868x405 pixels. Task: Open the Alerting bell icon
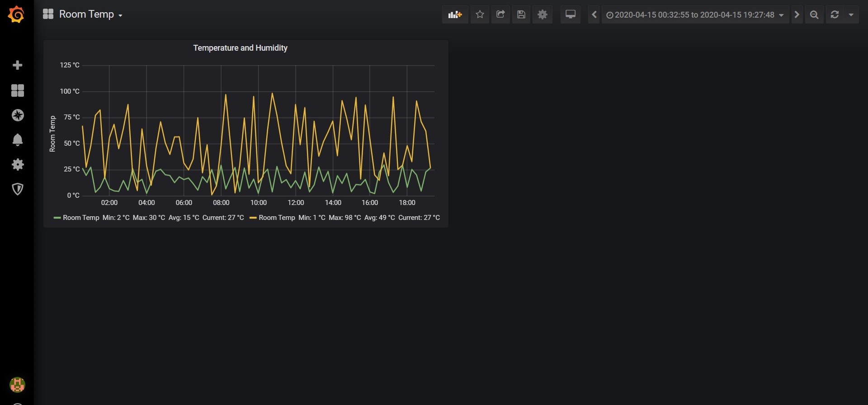[x=17, y=140]
